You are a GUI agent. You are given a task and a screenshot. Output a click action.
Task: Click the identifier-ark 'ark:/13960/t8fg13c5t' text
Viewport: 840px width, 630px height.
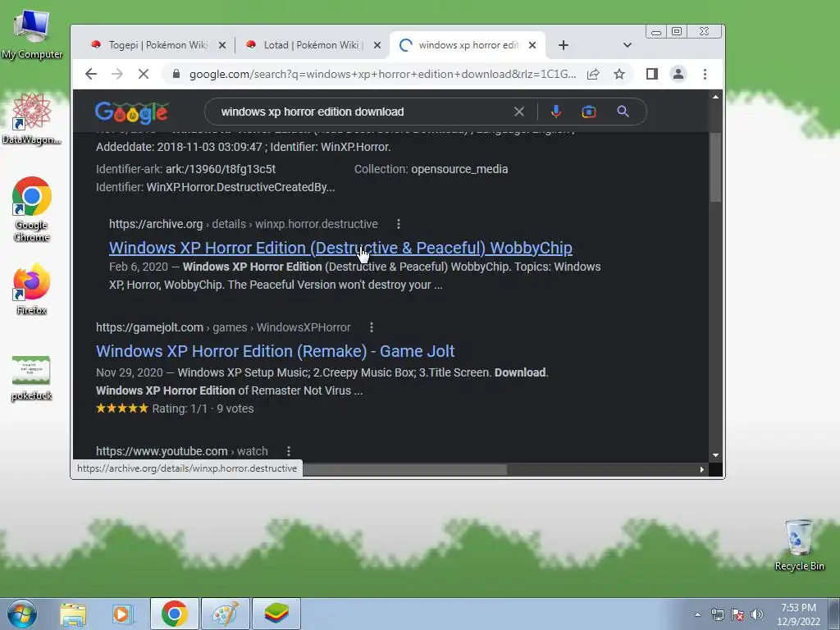[x=220, y=169]
